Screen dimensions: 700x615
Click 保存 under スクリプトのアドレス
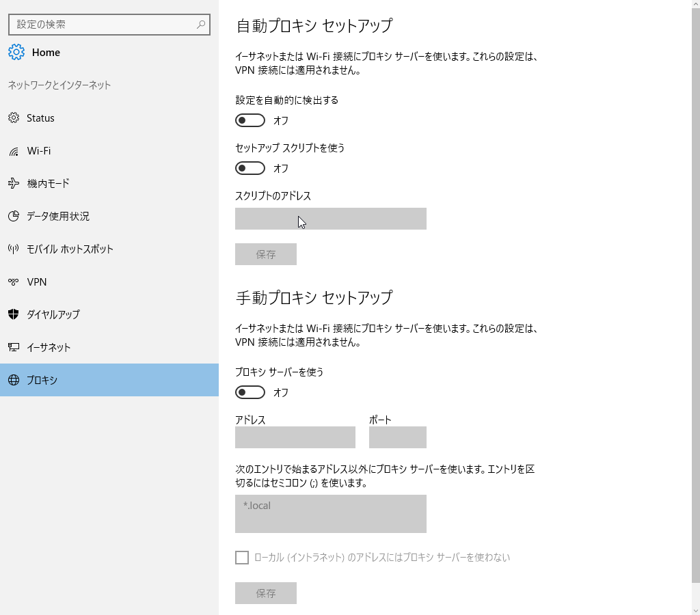(266, 254)
